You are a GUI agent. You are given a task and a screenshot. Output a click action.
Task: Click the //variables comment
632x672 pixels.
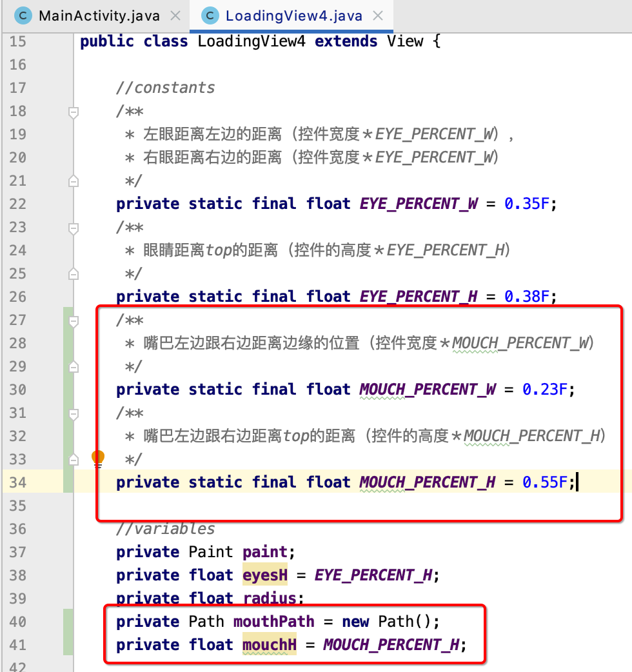coord(165,529)
